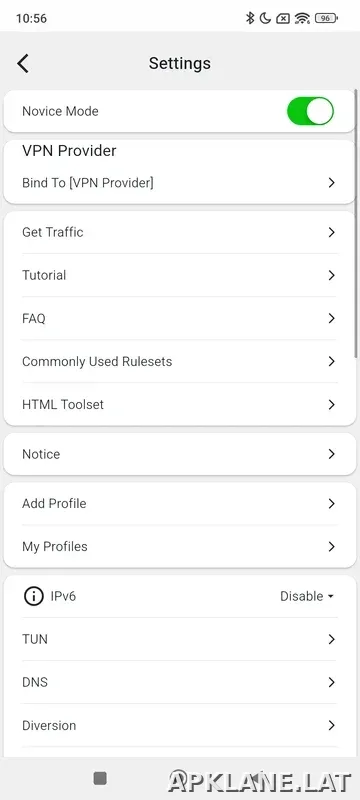Select the FAQ entry
The height and width of the screenshot is (800, 360).
(x=179, y=318)
